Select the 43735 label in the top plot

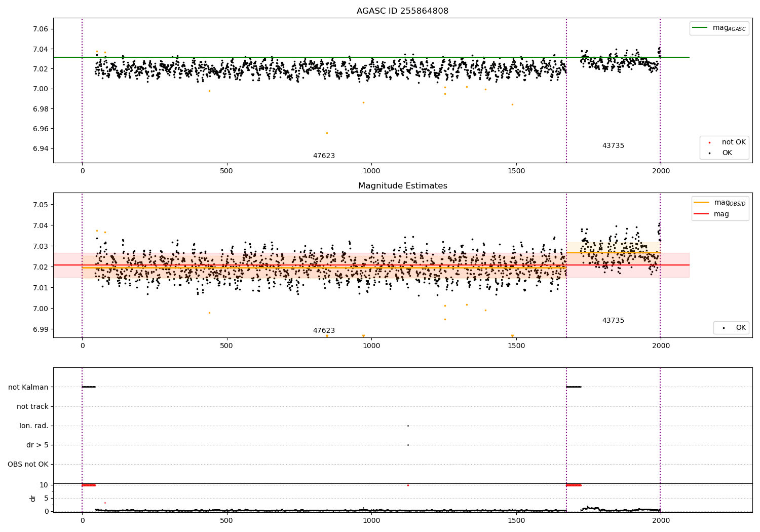[x=613, y=146]
